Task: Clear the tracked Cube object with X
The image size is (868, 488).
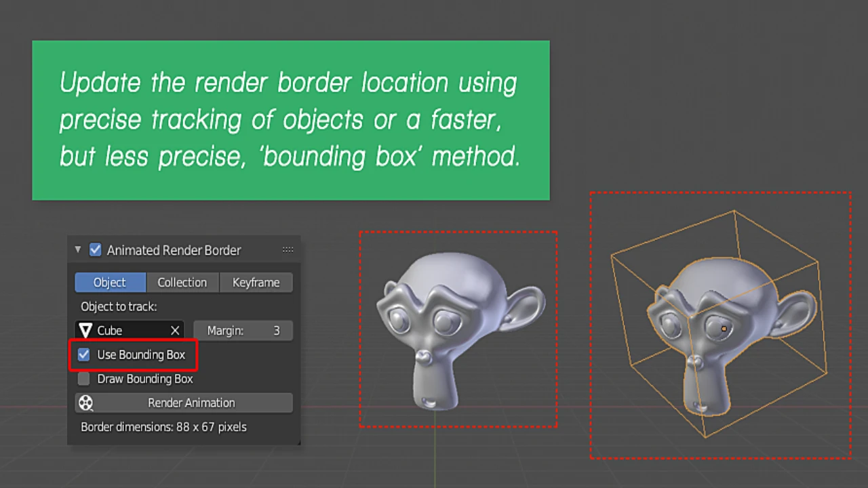Action: coord(175,331)
